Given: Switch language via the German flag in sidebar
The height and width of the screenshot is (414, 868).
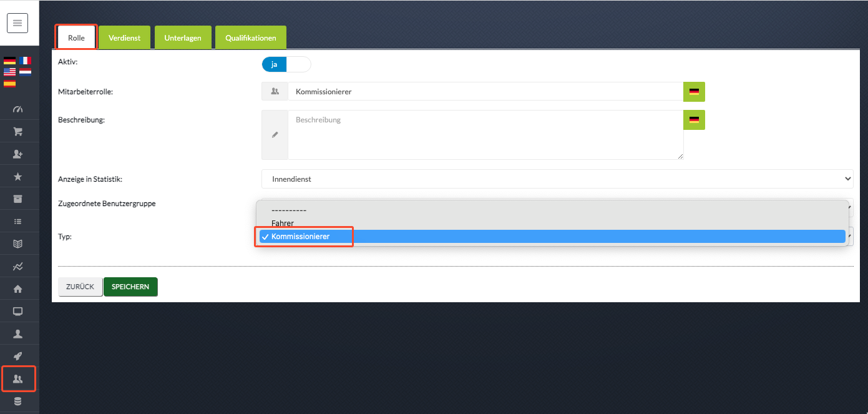Looking at the screenshot, I should (x=9, y=61).
